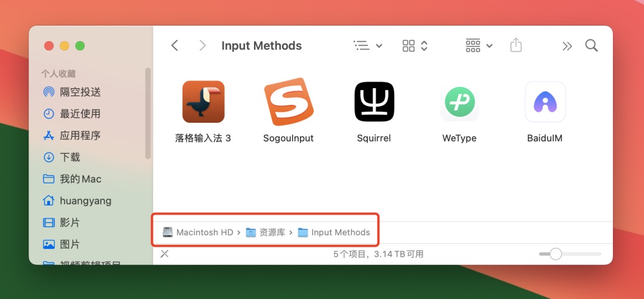The width and height of the screenshot is (644, 299).
Task: Open the group-by grid dropdown
Action: [479, 45]
